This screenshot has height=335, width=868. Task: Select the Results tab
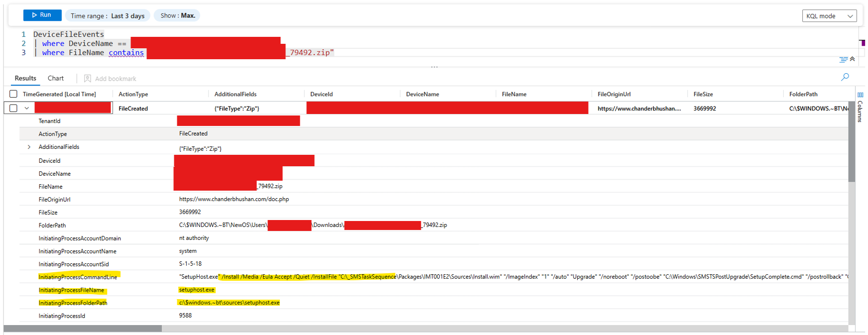(25, 78)
